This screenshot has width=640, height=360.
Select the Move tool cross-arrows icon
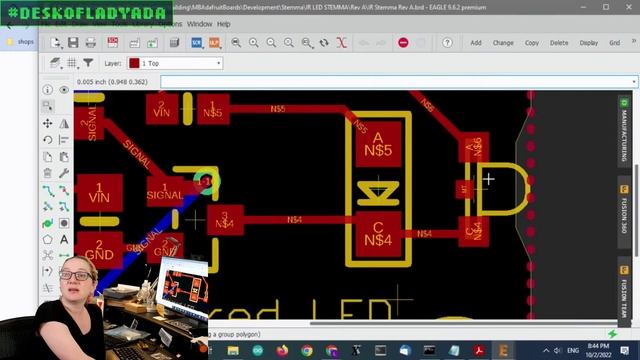[x=48, y=123]
